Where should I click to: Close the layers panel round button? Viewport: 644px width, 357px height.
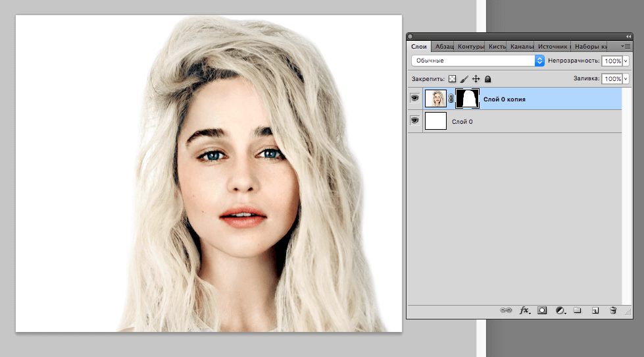[410, 37]
